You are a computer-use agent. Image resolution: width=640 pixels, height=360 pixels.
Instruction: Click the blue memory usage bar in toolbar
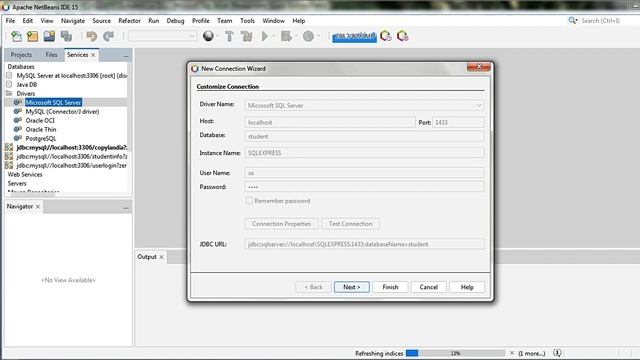click(354, 37)
